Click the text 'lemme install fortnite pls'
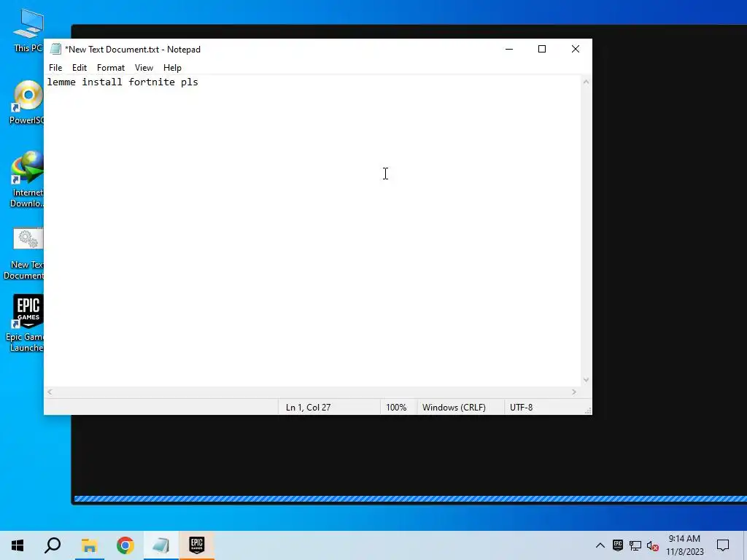 click(123, 82)
